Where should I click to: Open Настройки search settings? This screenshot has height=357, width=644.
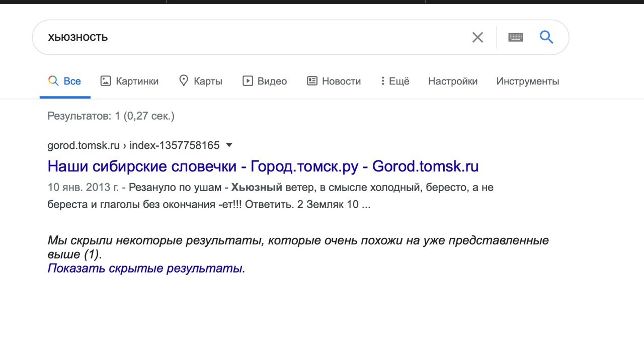coord(453,81)
